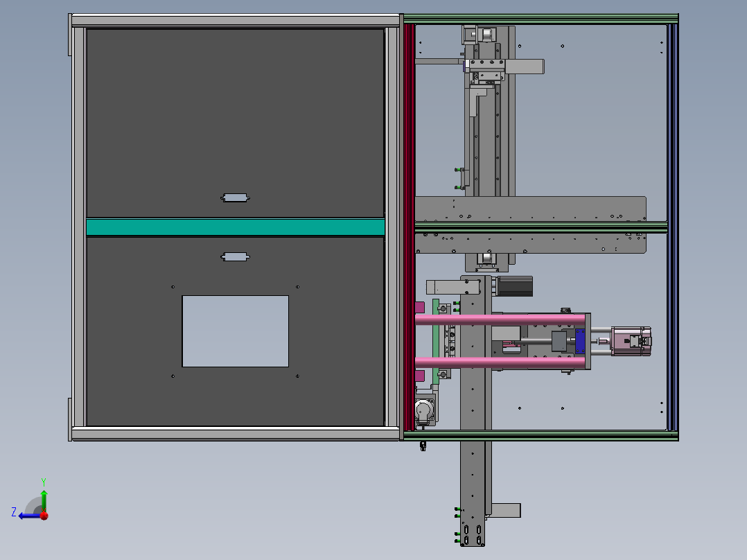Viewport: 747px width, 560px height.
Task: Select the lower pink guide rod
Action: 500,362
